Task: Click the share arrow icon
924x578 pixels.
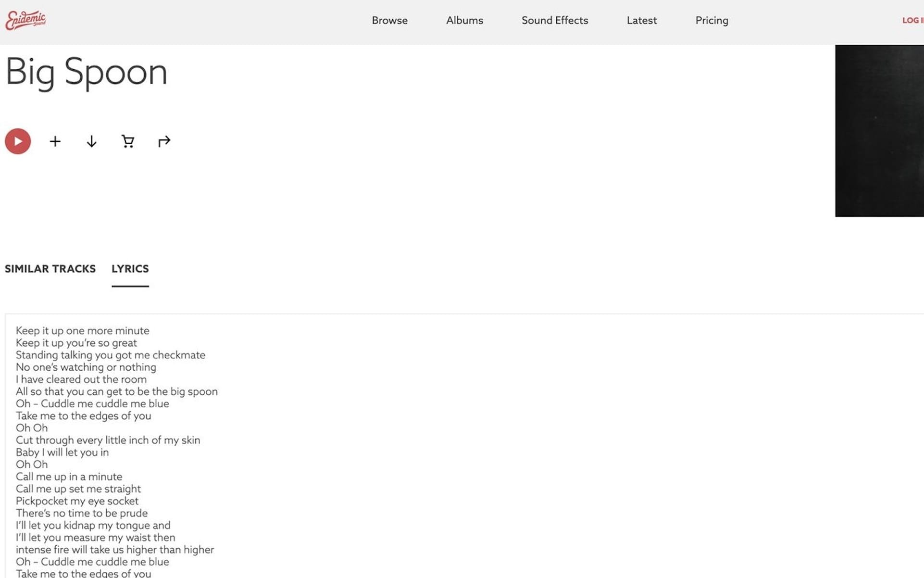Action: 164,141
